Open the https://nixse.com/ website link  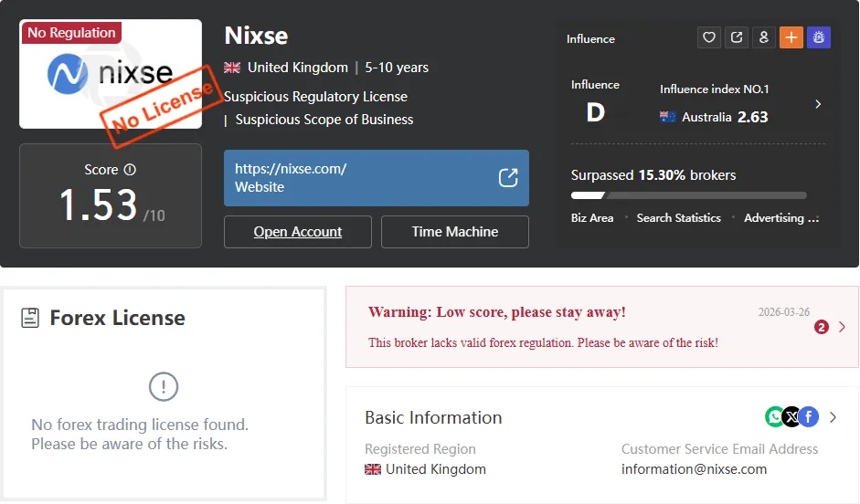coord(377,178)
